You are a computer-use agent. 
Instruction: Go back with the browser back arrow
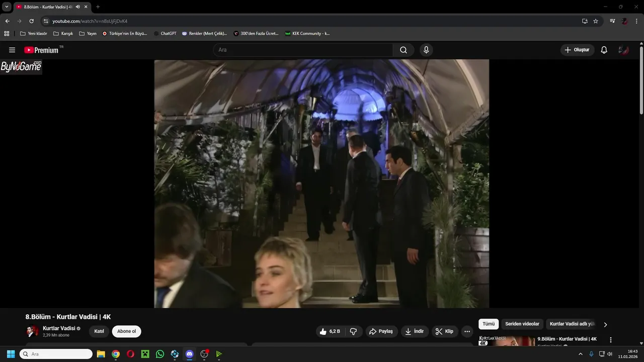[7, 21]
